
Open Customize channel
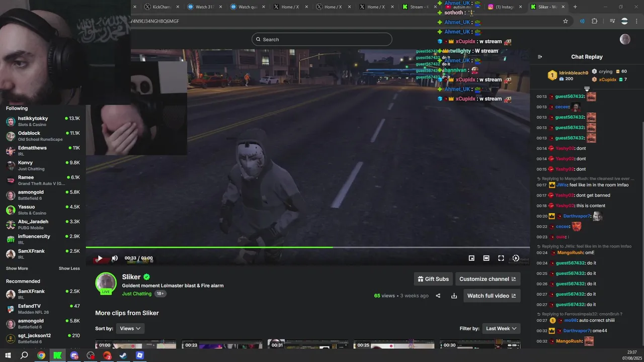tap(488, 279)
